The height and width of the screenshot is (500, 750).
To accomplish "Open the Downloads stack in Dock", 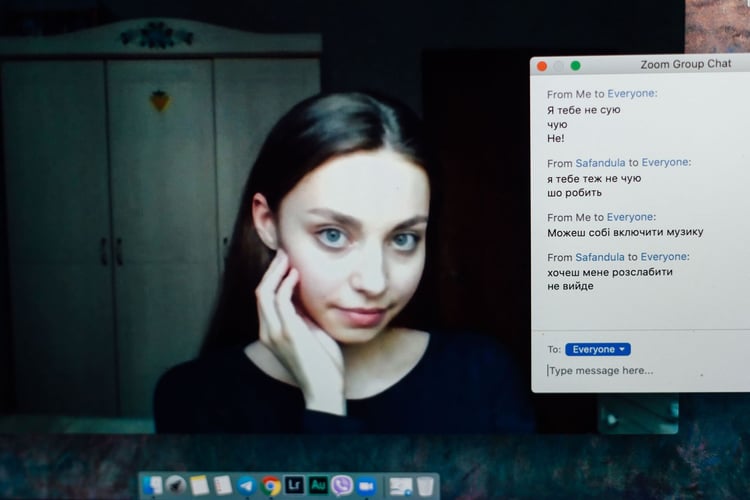I will pos(400,486).
